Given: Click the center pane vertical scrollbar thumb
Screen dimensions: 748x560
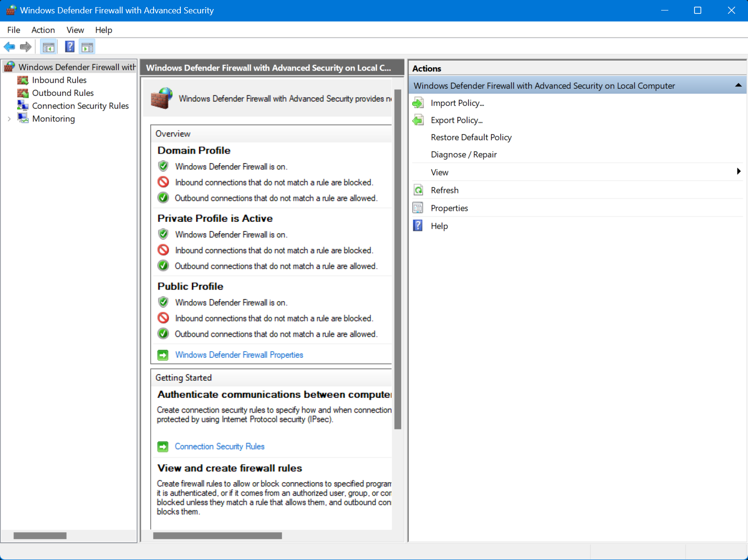Looking at the screenshot, I should 398,259.
